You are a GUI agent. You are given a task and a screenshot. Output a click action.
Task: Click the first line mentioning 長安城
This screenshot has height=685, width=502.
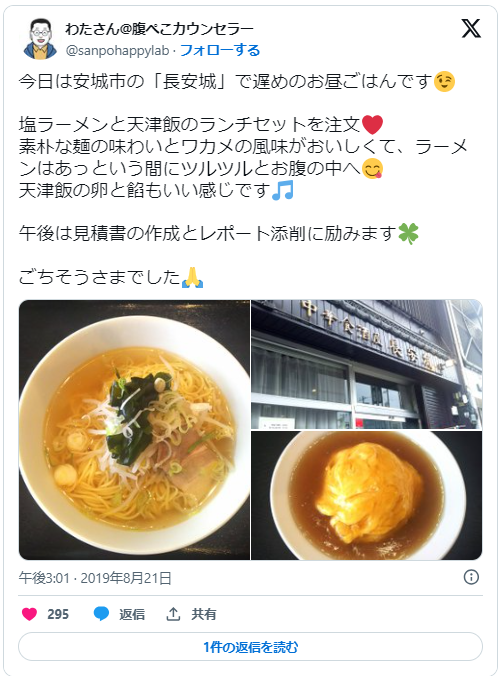click(x=237, y=82)
